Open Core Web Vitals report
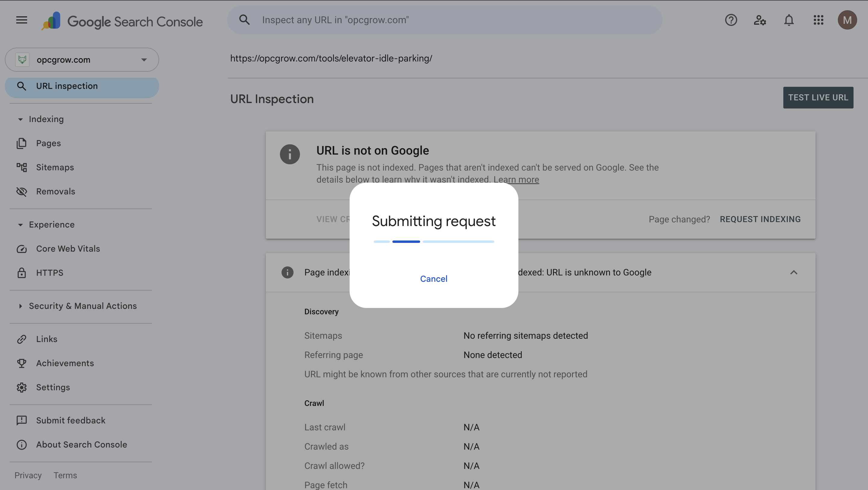 coord(68,249)
